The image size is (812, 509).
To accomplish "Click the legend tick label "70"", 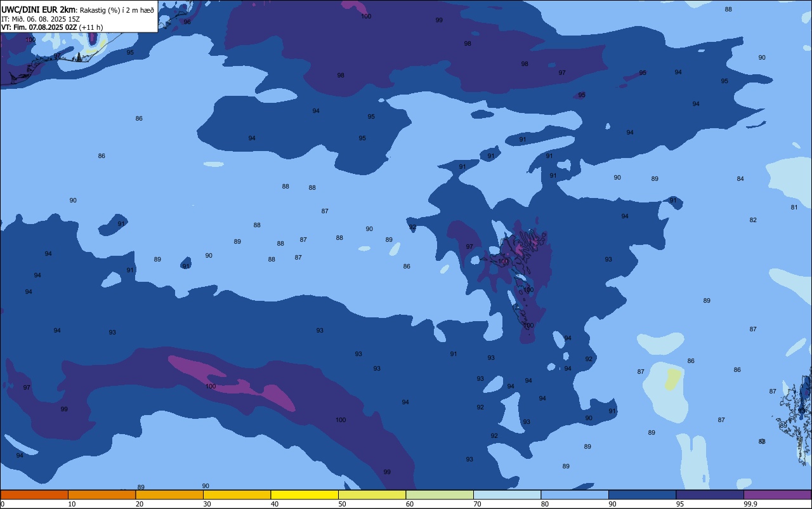I will (x=477, y=504).
